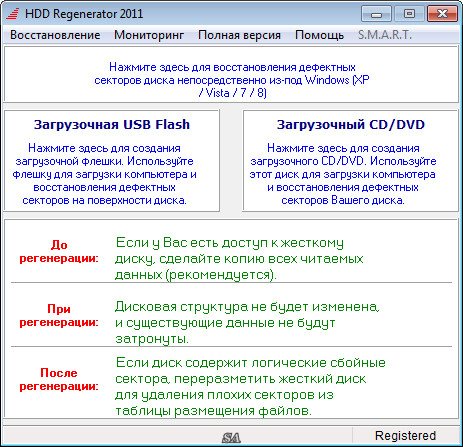Select the Загрузочная USB Flash heading
This screenshot has height=447, width=463.
(112, 124)
